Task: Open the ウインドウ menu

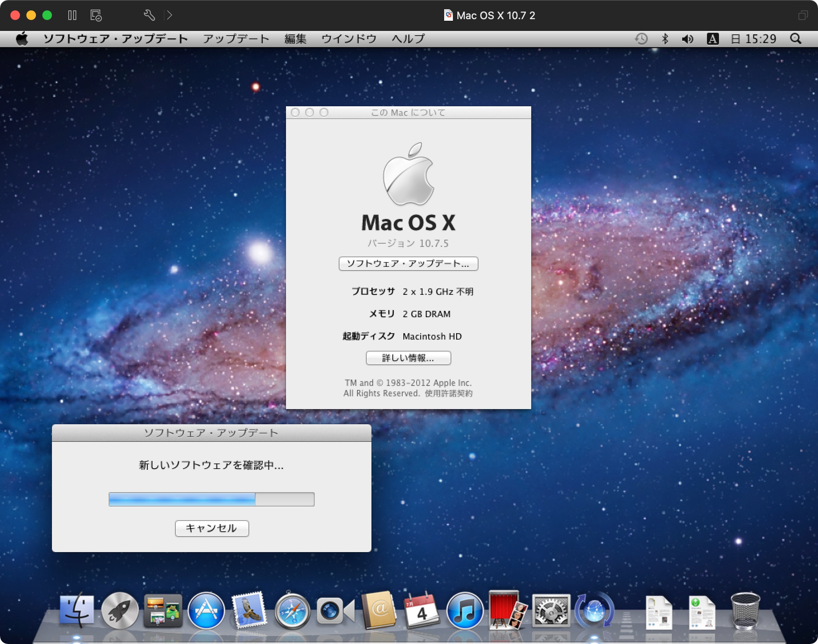Action: (349, 38)
